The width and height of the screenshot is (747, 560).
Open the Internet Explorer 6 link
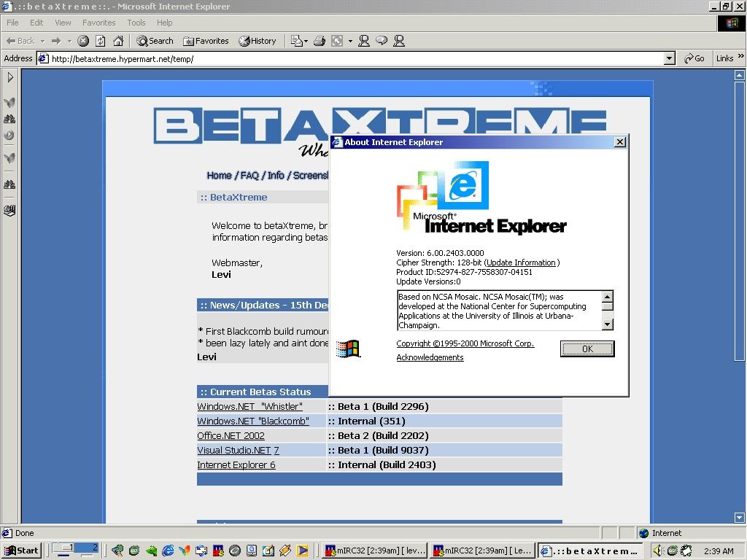pos(236,464)
